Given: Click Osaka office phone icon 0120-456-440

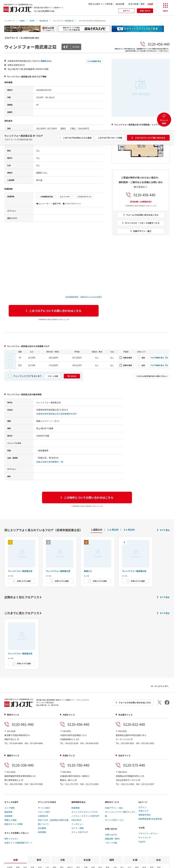Looking at the screenshot, I should point(62,724).
